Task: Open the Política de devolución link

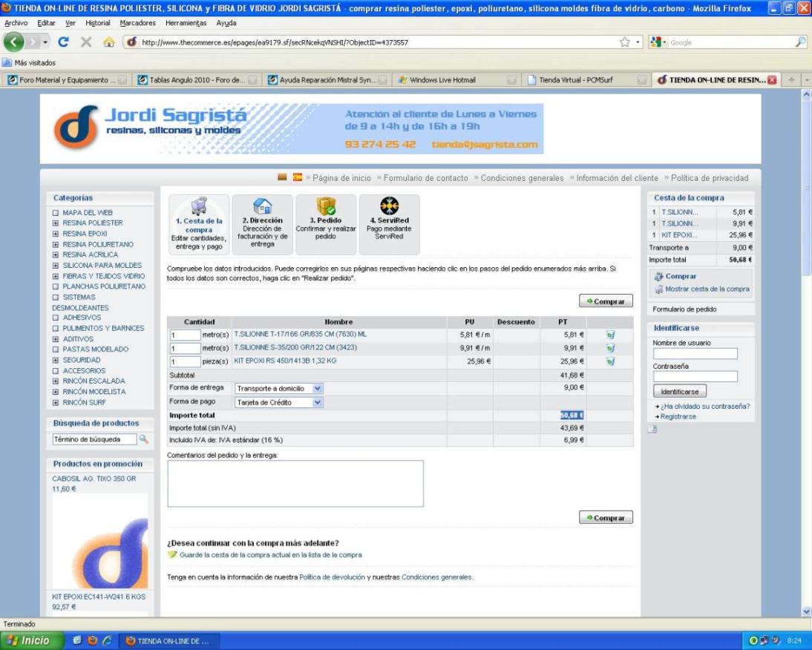Action: coord(332,577)
